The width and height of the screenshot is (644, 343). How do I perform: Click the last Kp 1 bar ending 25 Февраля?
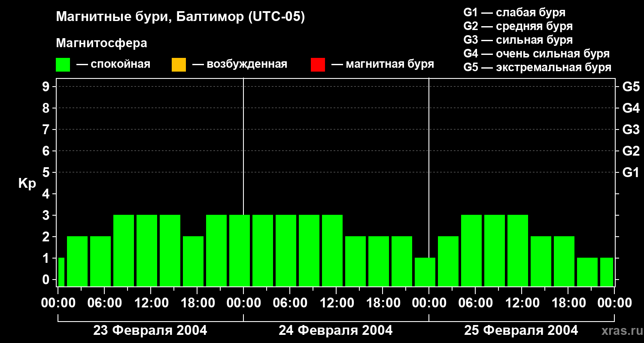click(x=607, y=272)
